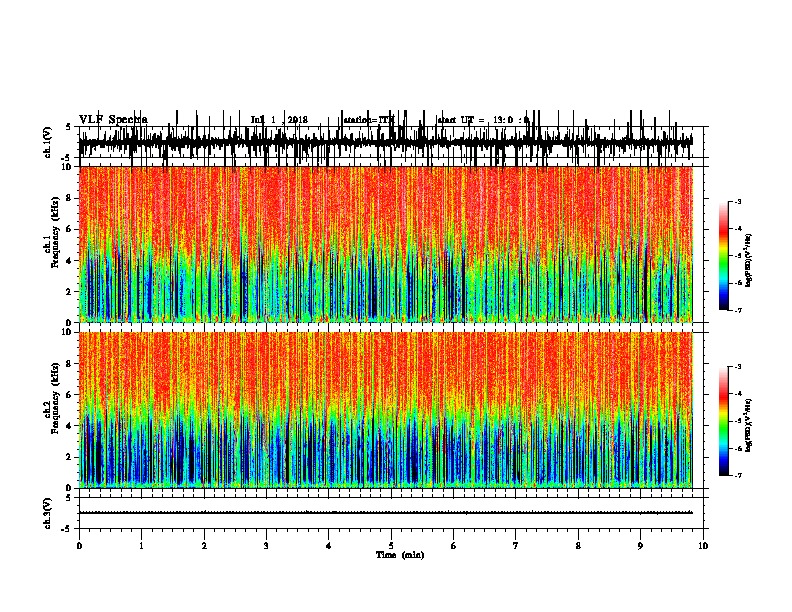The image size is (792, 612).
Task: Click the ch.1 spectrogram color scale bar
Action: 724,256
